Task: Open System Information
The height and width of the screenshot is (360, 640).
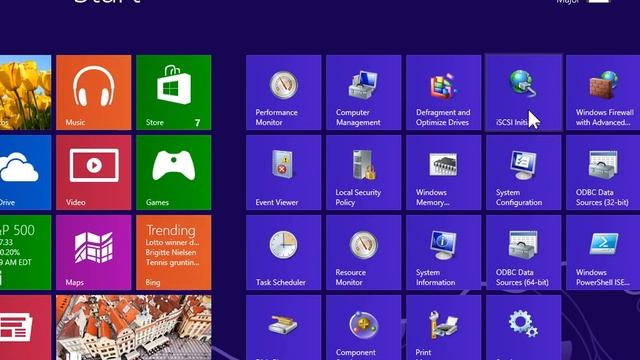Action: [x=443, y=253]
